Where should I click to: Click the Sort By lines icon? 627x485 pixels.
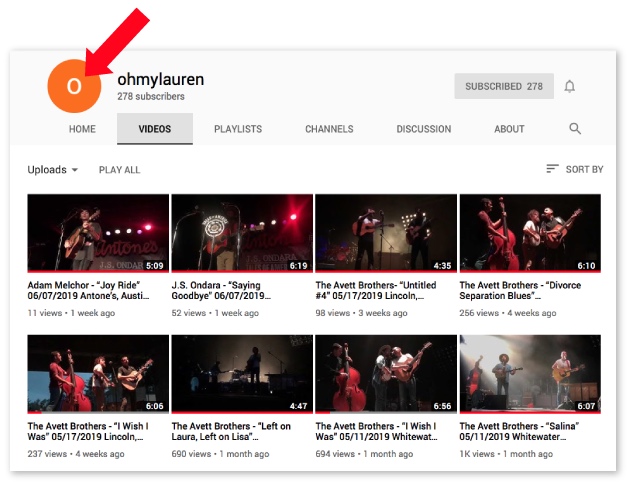[552, 169]
